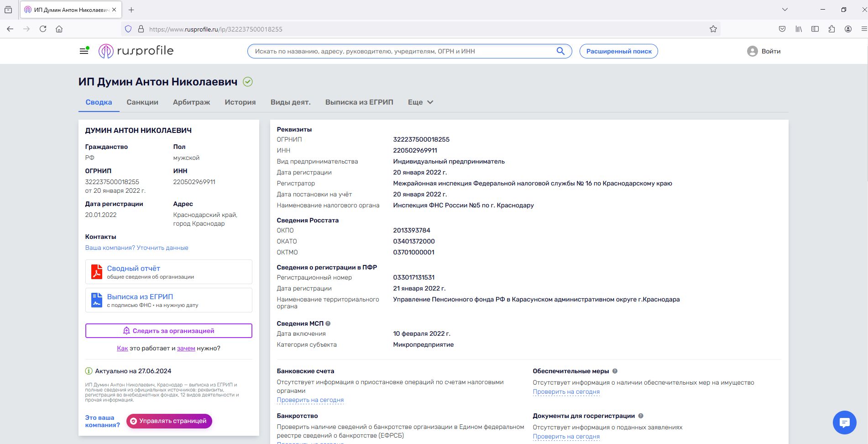The width and height of the screenshot is (868, 444).
Task: Select the ОКАТО value 03401372000
Action: click(414, 241)
